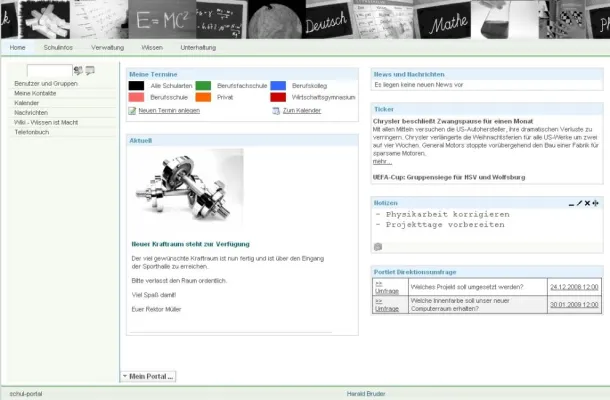Close the Notizen portlet

click(x=587, y=203)
